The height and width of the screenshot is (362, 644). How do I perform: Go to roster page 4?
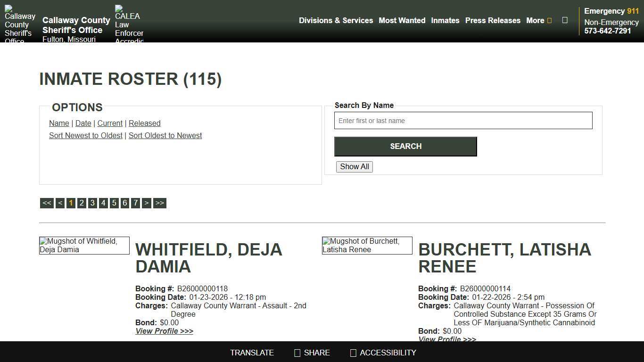103,203
